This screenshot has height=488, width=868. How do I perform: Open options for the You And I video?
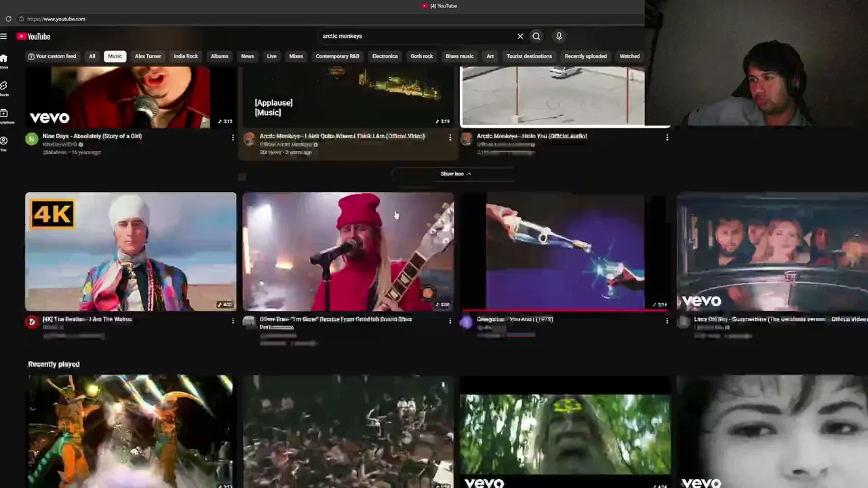pos(667,321)
